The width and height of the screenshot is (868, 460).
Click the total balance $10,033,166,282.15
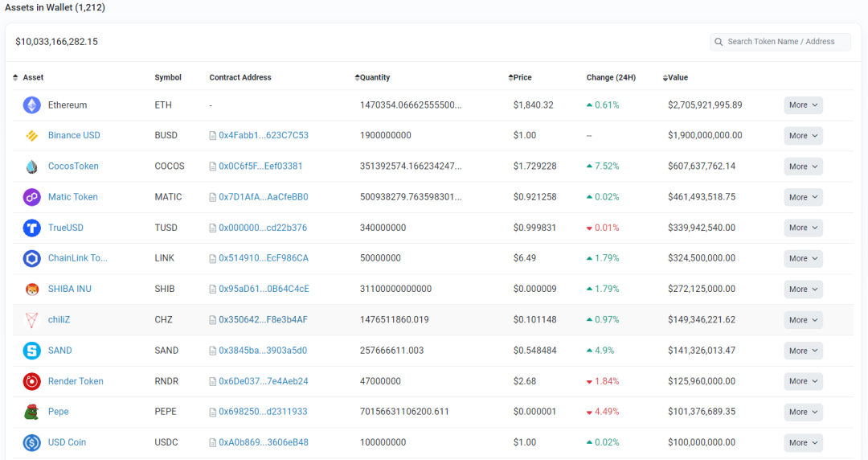56,42
